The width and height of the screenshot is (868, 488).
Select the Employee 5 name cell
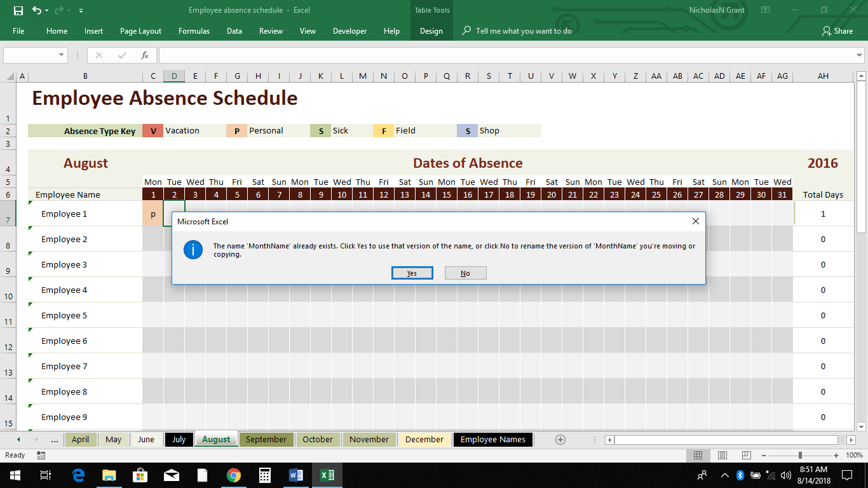tap(86, 315)
